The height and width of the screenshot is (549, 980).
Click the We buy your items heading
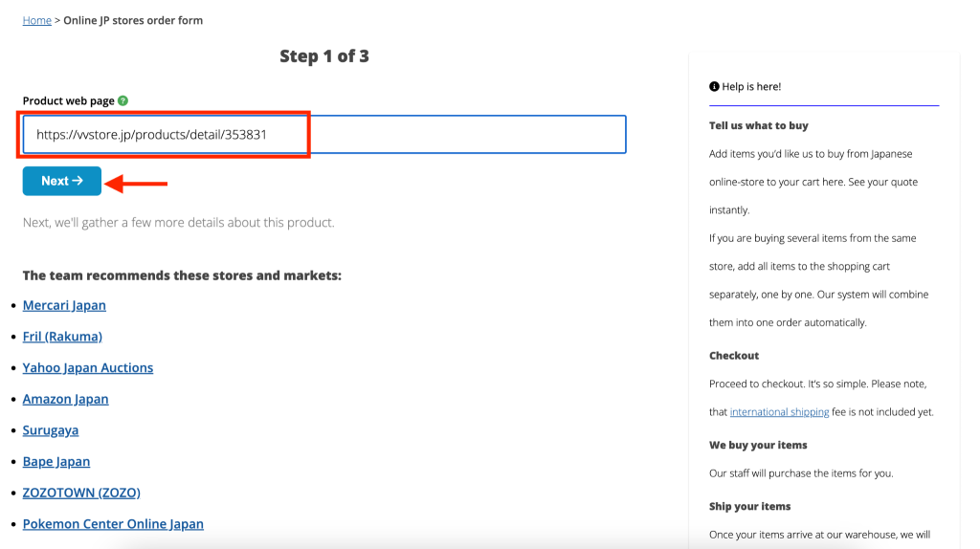(x=758, y=446)
